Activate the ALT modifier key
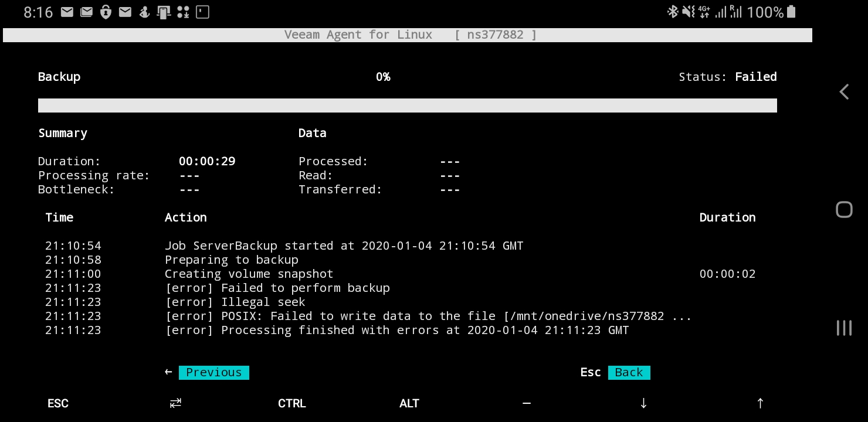This screenshot has width=868, height=422. point(409,403)
